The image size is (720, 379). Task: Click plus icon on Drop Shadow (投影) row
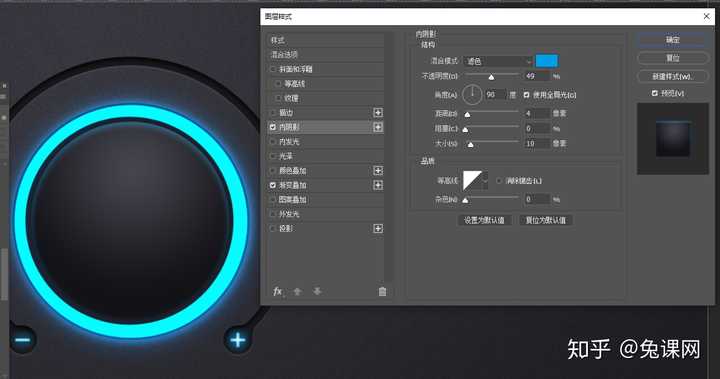coord(377,229)
